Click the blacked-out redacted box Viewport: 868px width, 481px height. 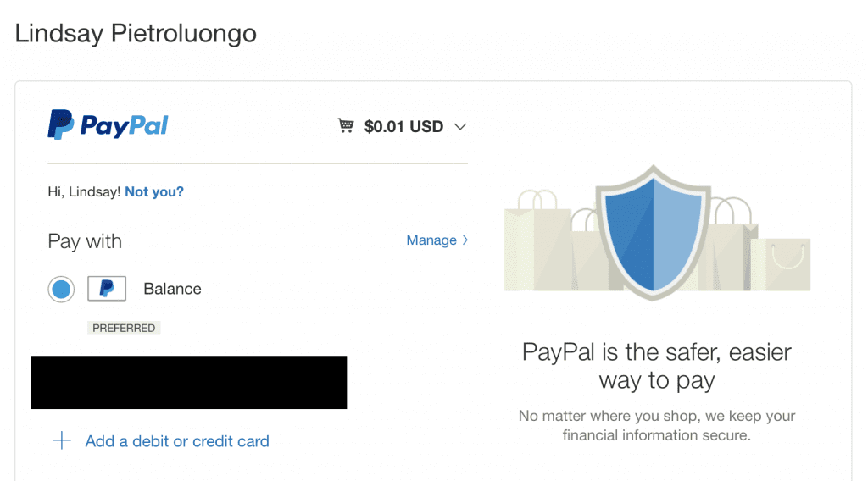point(189,383)
